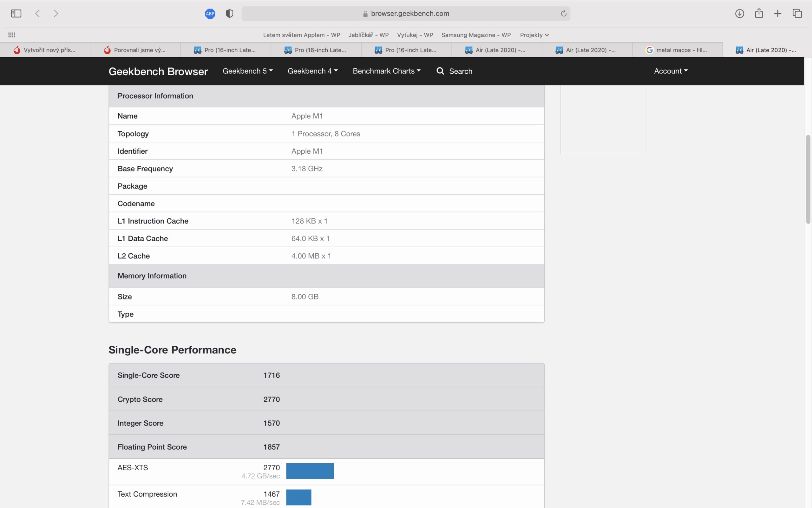Screen dimensions: 812x508
Task: Open Vyťukej - WP bookmark
Action: (x=415, y=35)
